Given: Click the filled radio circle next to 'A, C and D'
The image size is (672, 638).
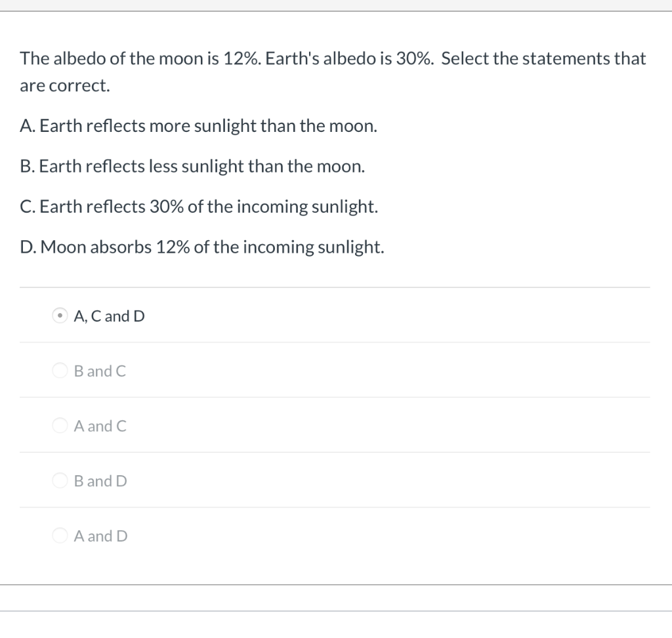Looking at the screenshot, I should pyautogui.click(x=60, y=316).
